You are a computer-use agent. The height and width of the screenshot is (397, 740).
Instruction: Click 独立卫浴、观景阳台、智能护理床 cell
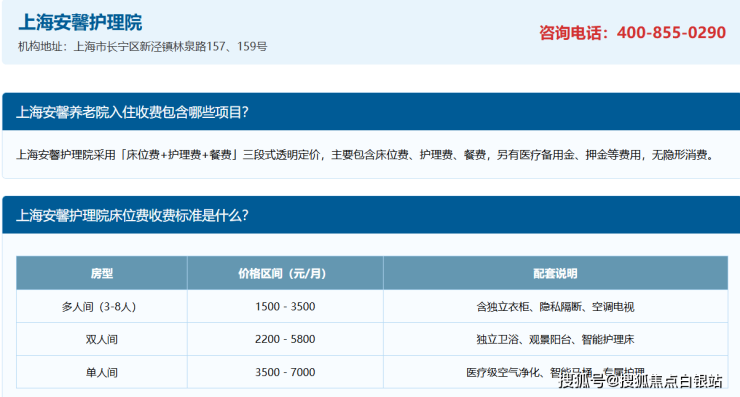pos(555,339)
